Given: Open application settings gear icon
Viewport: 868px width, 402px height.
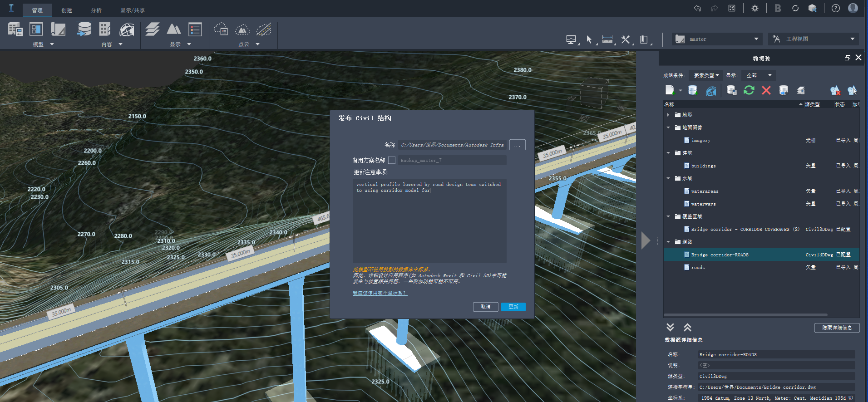Looking at the screenshot, I should [755, 8].
